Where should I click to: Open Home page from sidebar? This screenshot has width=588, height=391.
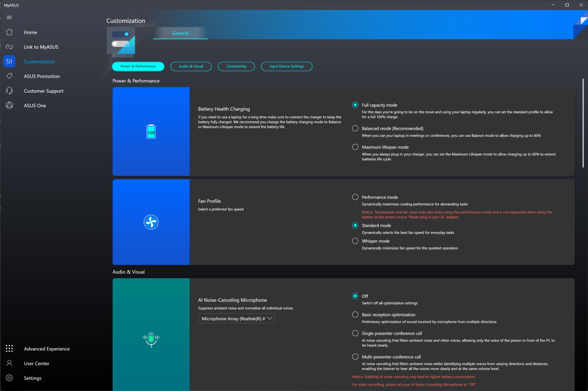click(x=30, y=32)
